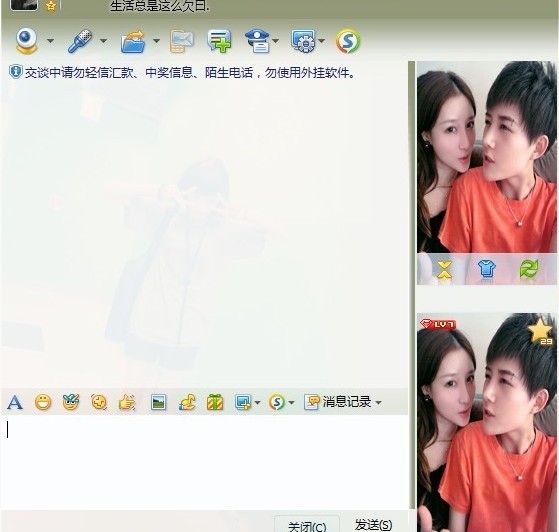Click the 发送(S) send button
Image resolution: width=559 pixels, height=532 pixels.
374,525
